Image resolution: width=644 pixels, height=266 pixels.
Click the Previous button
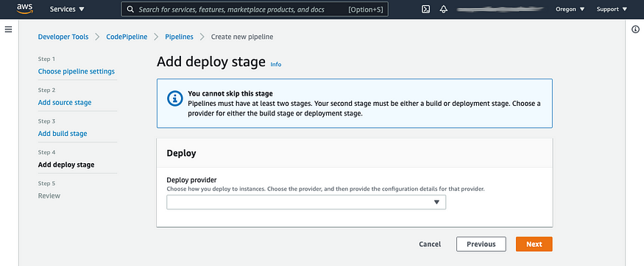(x=481, y=244)
